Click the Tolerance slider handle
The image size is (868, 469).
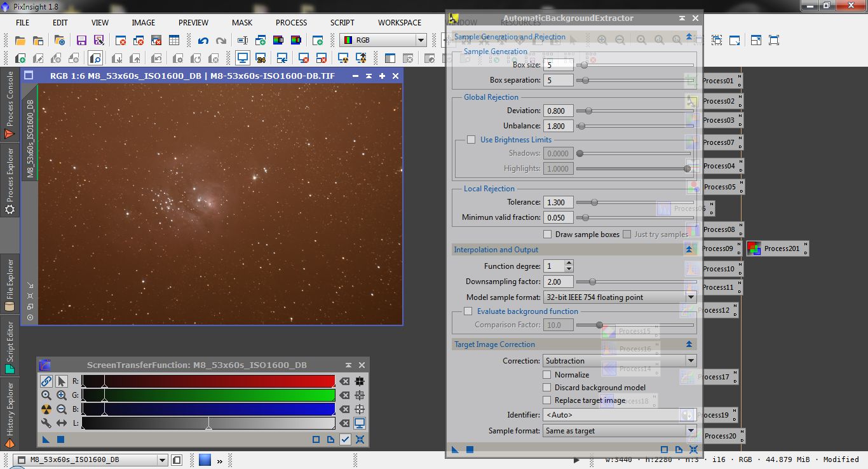tap(594, 202)
